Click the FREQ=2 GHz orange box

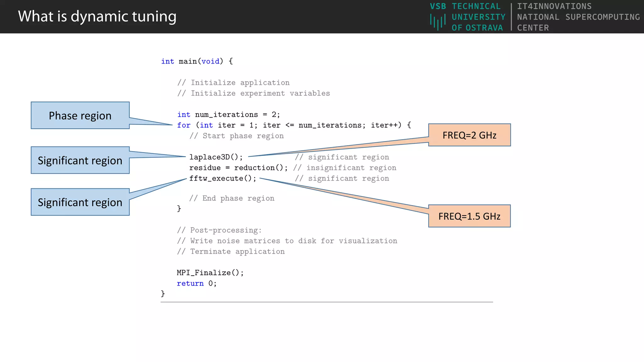tap(469, 135)
